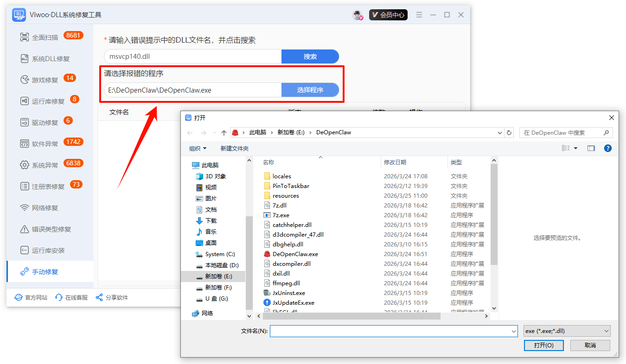The height and width of the screenshot is (364, 626).
Task: Select 新加卷 (F:) drive in tree
Action: point(218,288)
